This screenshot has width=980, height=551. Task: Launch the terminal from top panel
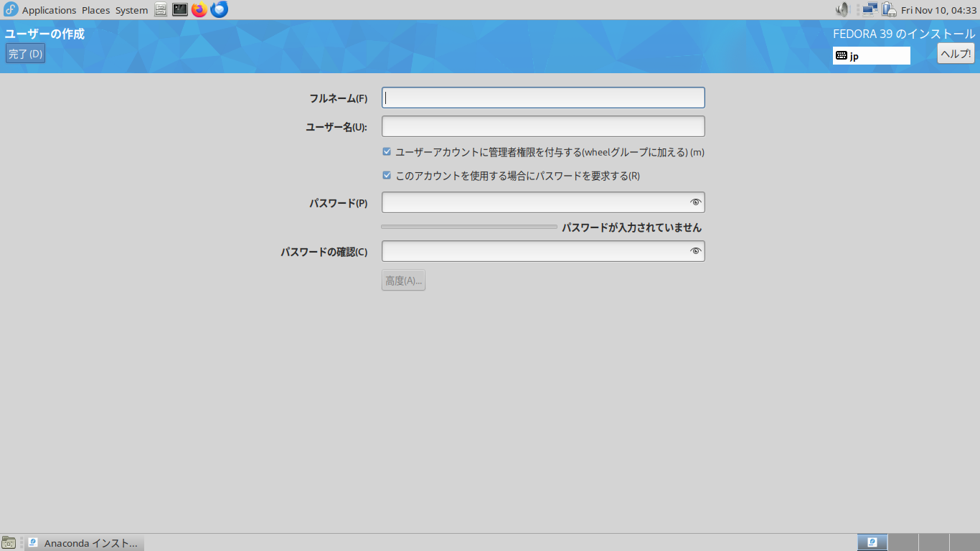[180, 10]
